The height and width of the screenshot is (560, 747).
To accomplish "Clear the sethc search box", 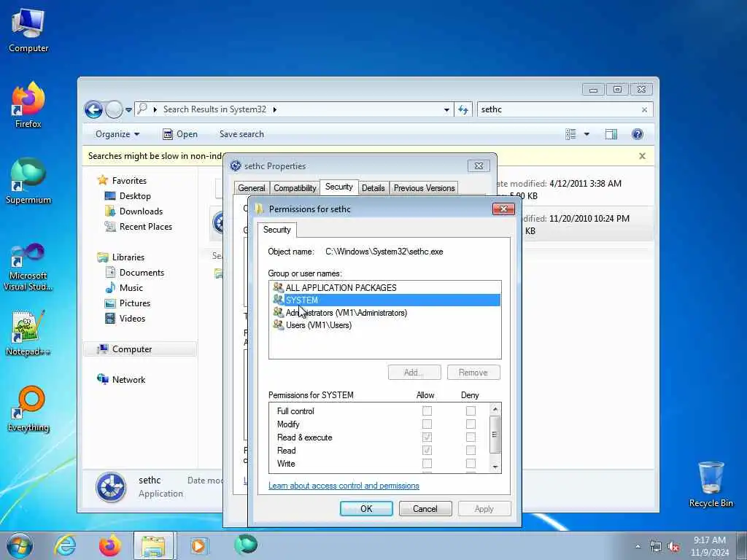I will pos(644,109).
